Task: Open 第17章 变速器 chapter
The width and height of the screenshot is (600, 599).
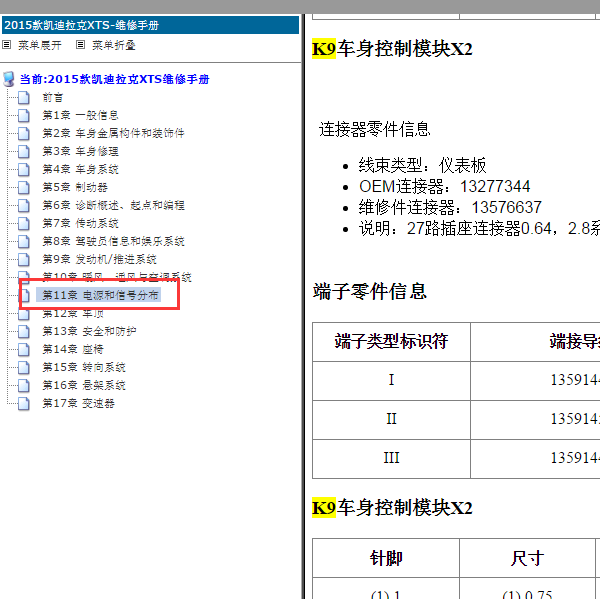Action: pos(78,403)
